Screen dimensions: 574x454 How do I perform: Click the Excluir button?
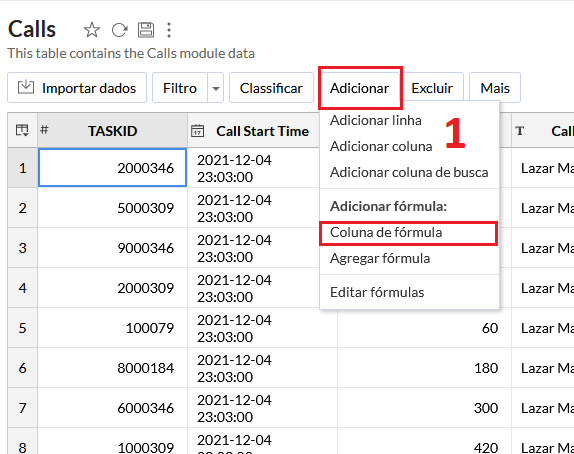[x=432, y=88]
